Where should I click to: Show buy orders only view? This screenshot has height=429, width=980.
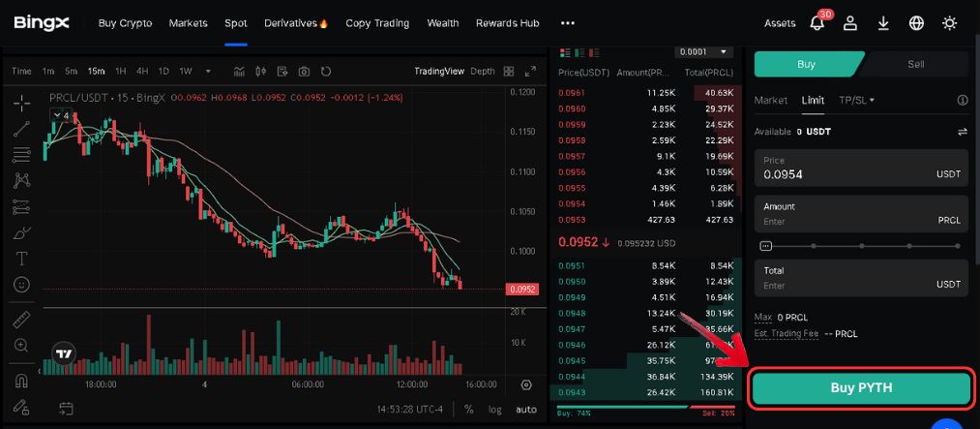pyautogui.click(x=580, y=52)
